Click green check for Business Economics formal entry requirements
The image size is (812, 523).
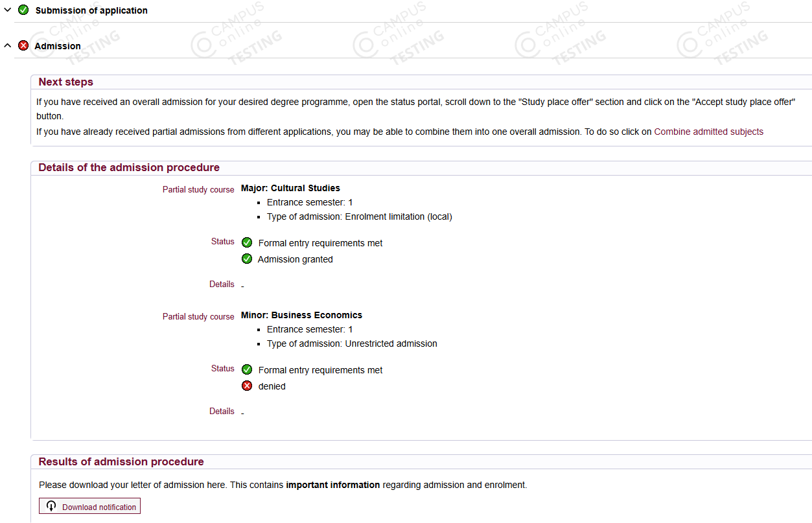point(247,369)
